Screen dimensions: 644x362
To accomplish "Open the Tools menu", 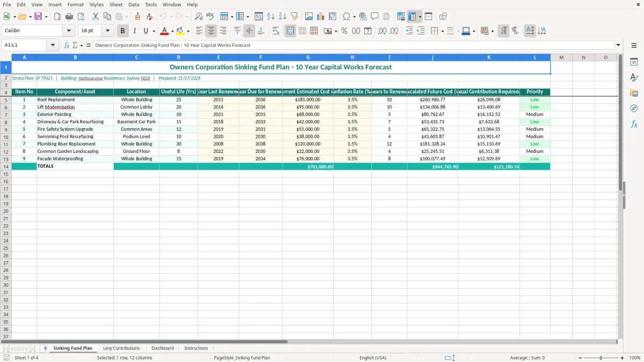I will tap(151, 4).
